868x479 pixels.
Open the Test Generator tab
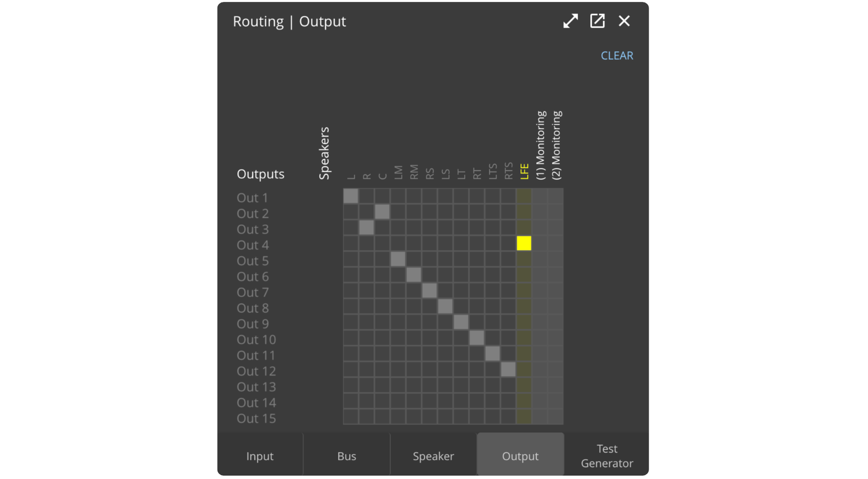tap(607, 456)
